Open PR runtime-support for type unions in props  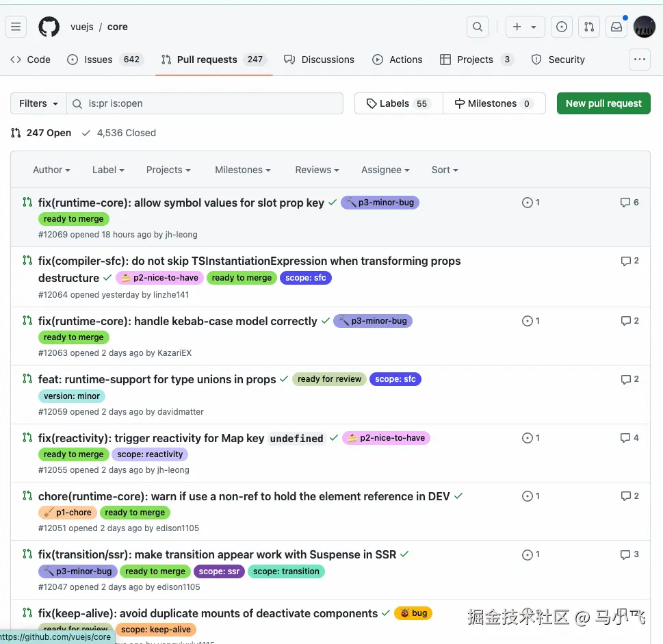point(157,379)
